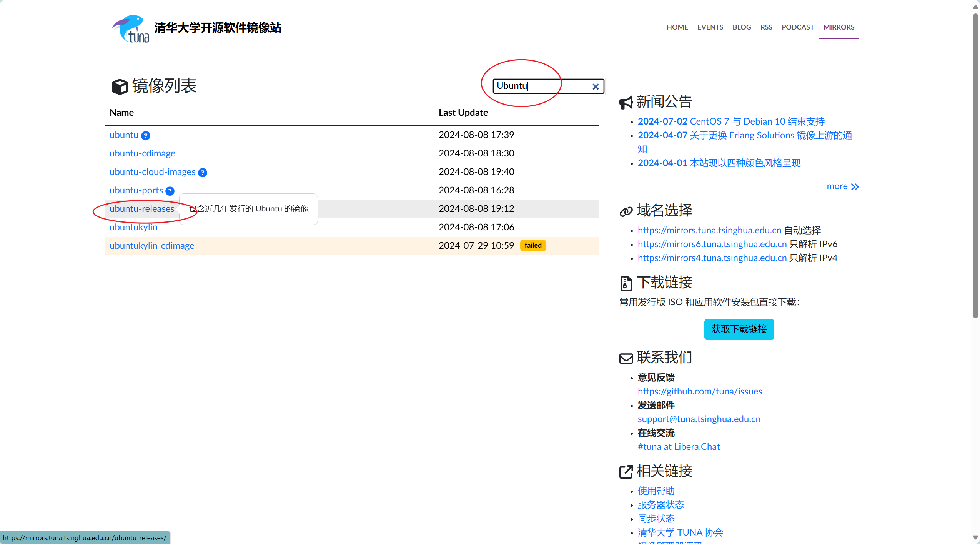Click the TUNA fish logo

pos(131,29)
